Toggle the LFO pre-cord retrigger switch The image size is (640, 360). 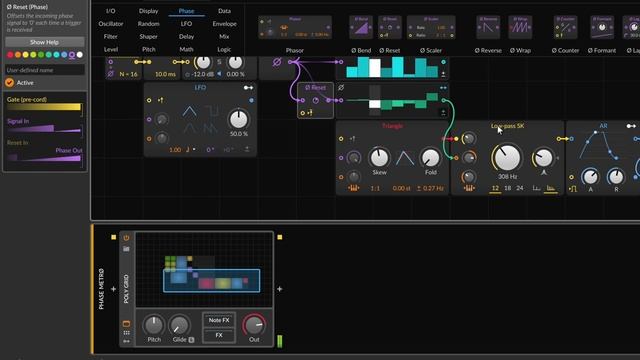tap(160, 100)
